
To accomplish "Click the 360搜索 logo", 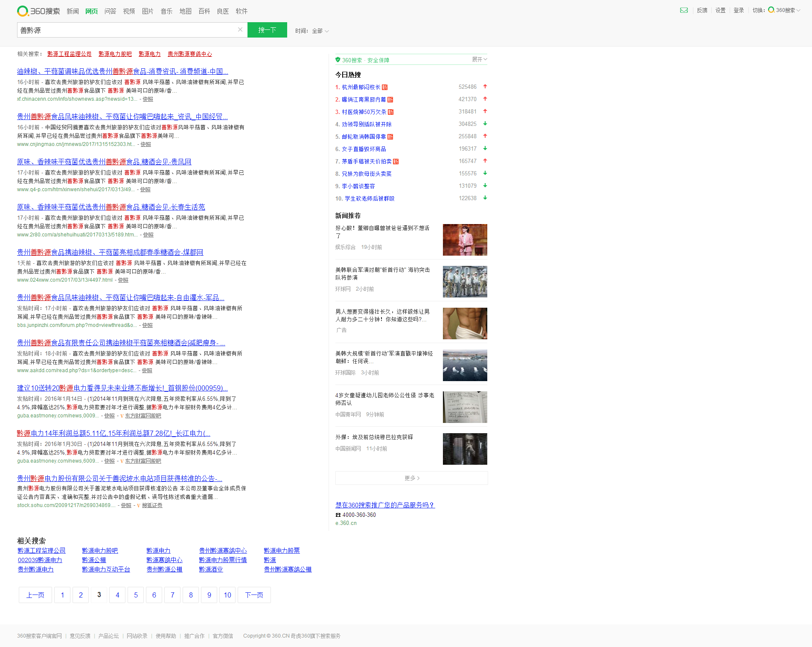I will click(38, 11).
